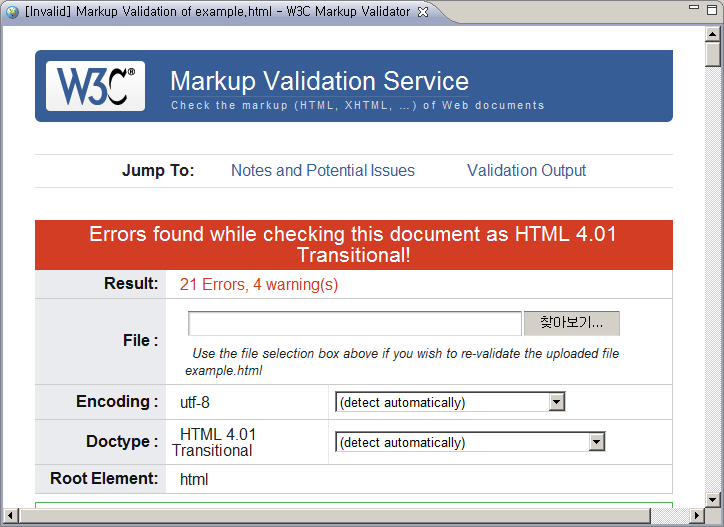Click the vertical scrollbar up arrow
Image resolution: width=724 pixels, height=527 pixels.
point(712,33)
